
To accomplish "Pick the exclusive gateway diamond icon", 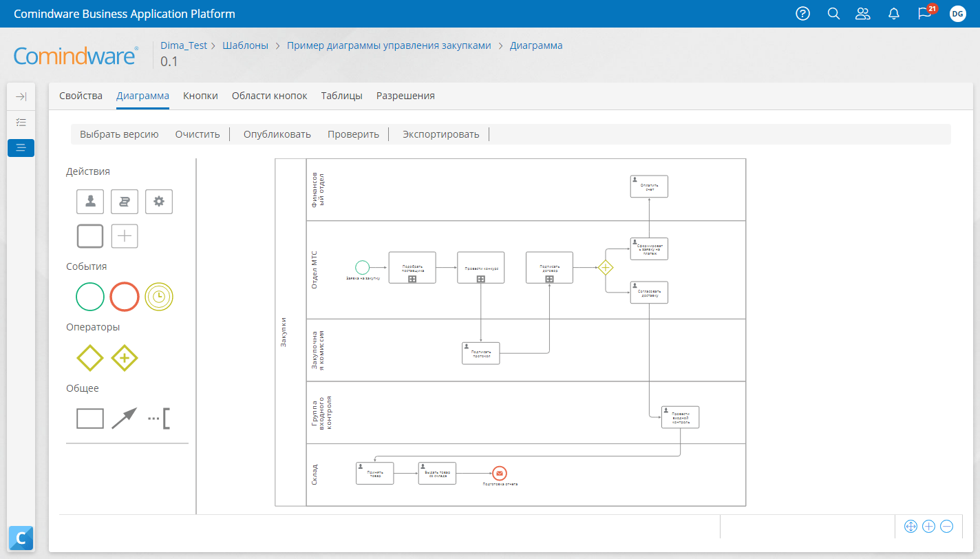I will (90, 358).
